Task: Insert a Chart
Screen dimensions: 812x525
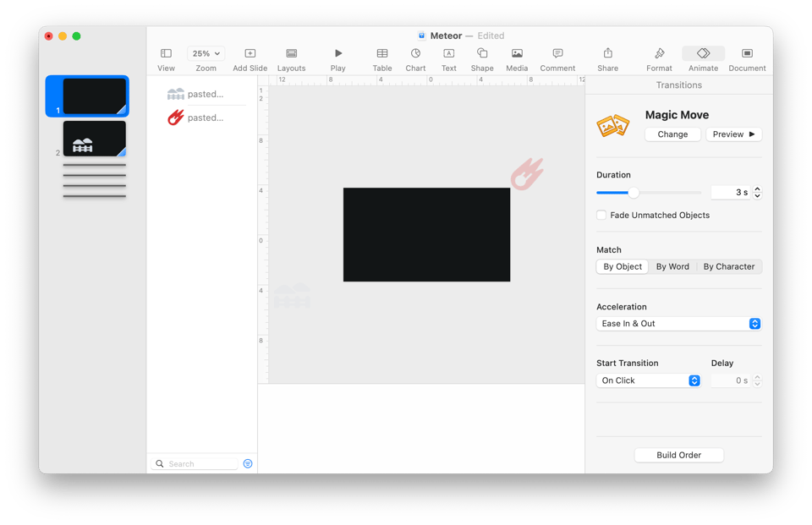Action: pyautogui.click(x=414, y=55)
